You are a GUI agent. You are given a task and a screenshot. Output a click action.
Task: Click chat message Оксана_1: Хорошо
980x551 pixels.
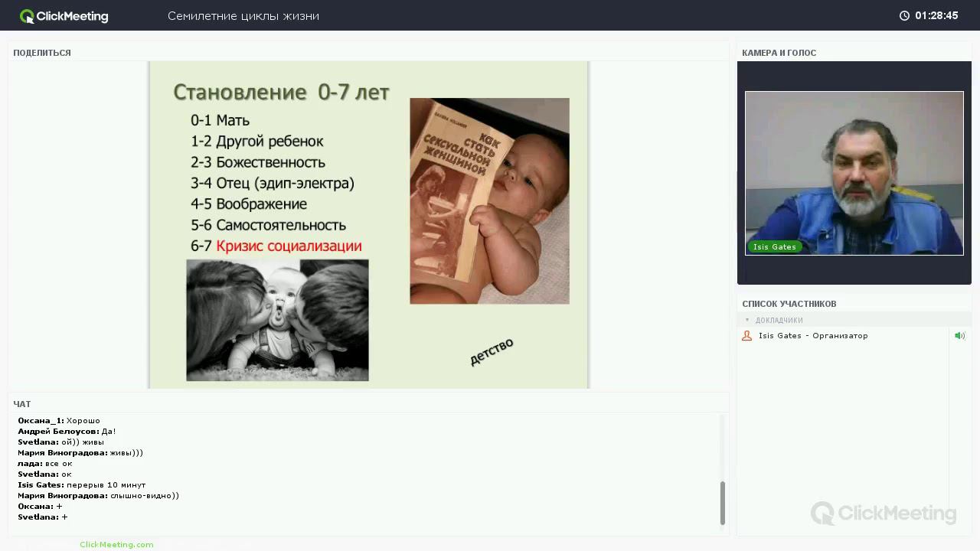point(59,421)
